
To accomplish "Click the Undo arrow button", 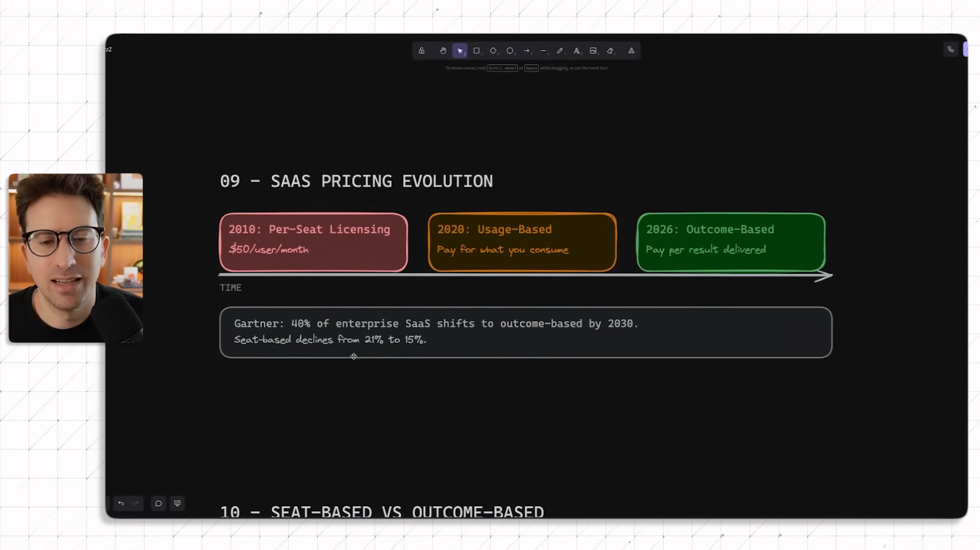I will pyautogui.click(x=121, y=503).
